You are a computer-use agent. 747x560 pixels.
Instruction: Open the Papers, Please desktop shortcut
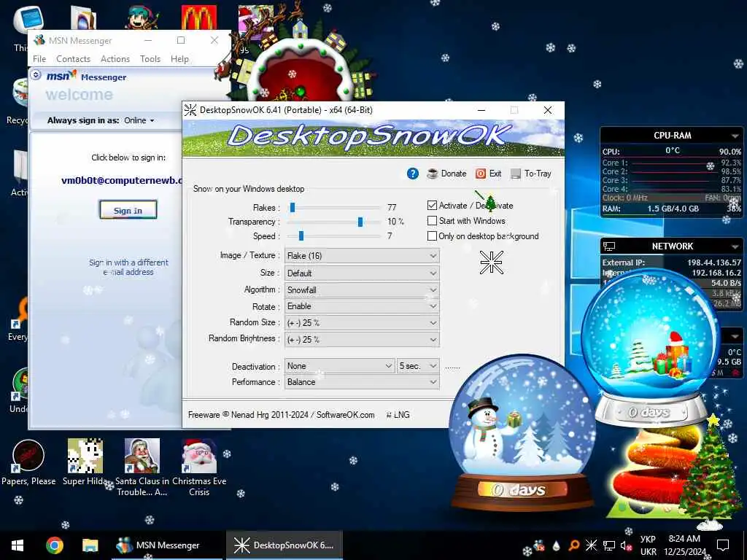click(x=28, y=462)
